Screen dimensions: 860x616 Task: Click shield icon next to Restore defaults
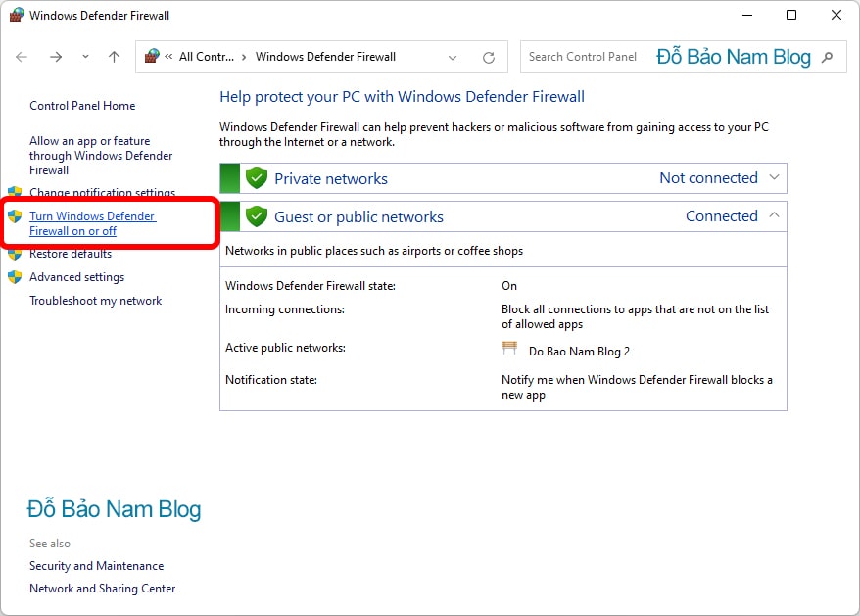point(15,254)
